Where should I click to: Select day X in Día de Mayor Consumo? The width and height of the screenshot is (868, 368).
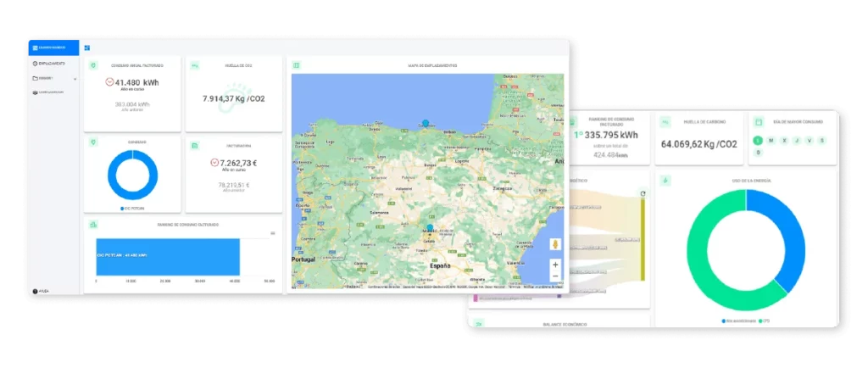tap(784, 141)
